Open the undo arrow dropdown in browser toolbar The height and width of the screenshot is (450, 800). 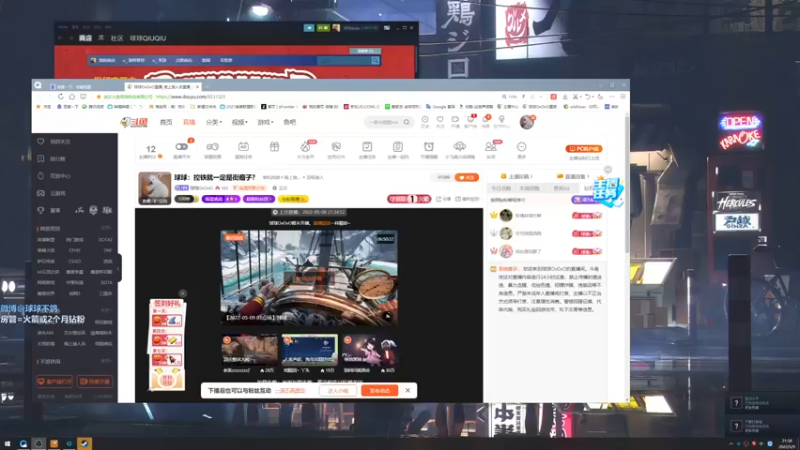(588, 96)
